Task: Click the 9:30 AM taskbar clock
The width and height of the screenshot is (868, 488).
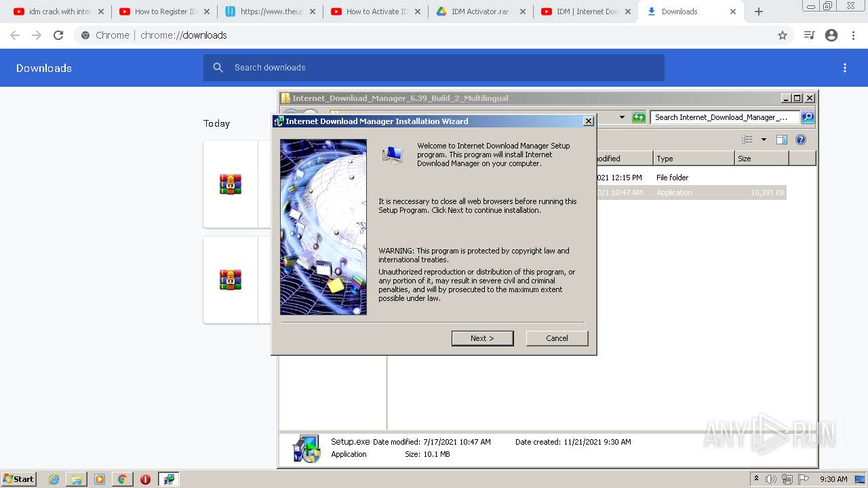Action: (833, 479)
